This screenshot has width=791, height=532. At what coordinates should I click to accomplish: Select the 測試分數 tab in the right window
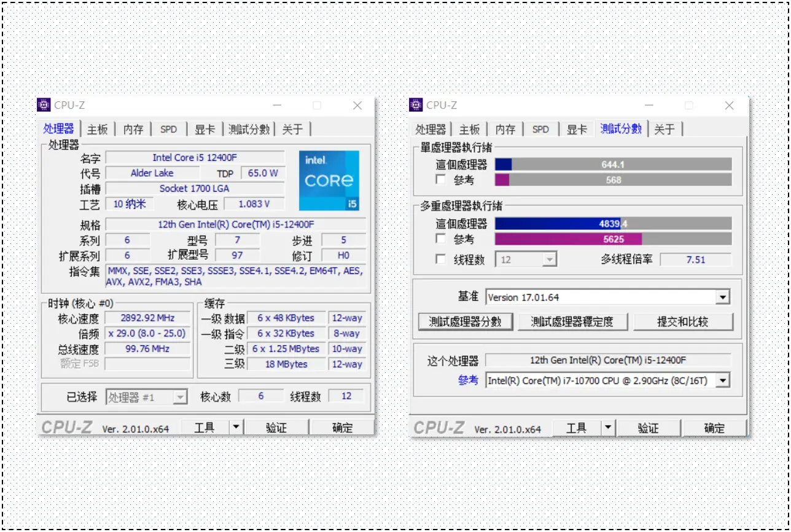click(x=621, y=128)
